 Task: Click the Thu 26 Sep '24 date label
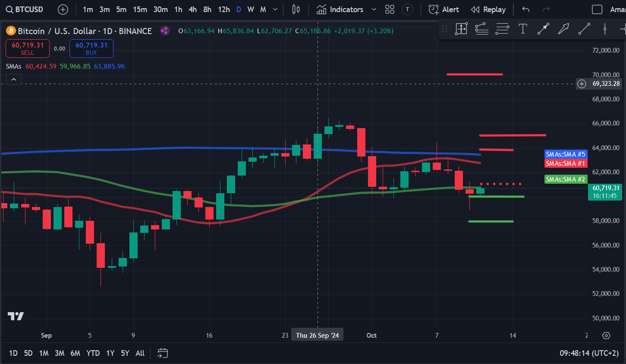pyautogui.click(x=318, y=335)
